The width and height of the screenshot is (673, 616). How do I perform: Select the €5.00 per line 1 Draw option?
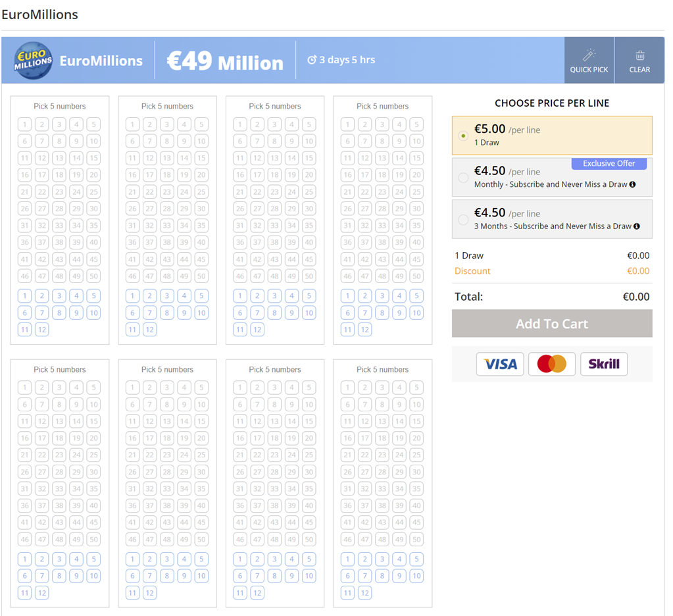pos(552,135)
